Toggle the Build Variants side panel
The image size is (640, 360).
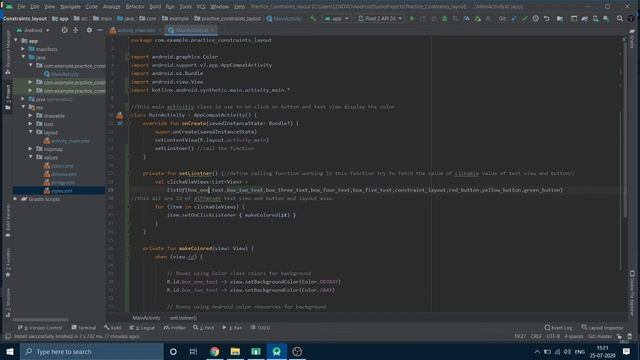click(8, 220)
